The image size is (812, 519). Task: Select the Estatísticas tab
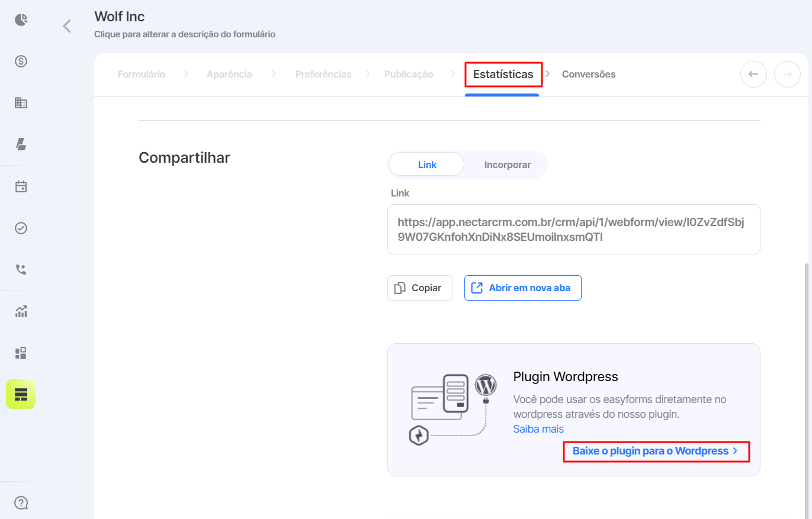click(x=503, y=75)
